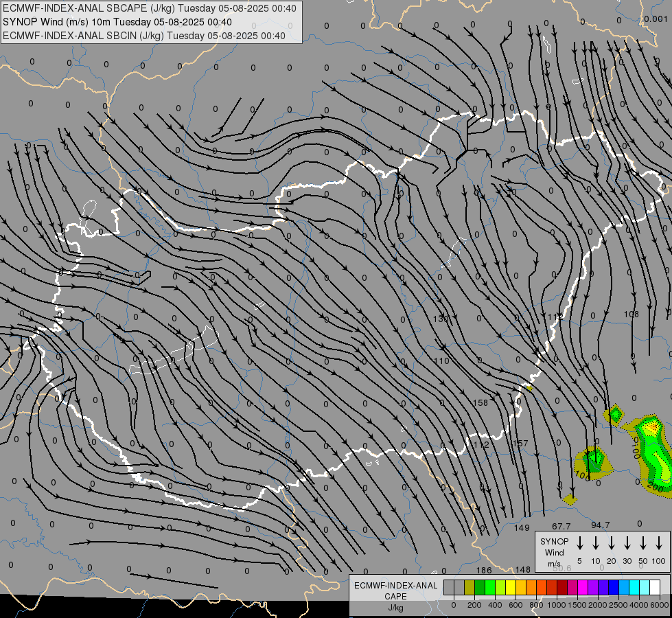Click the SBCAPE title line in header
Screen dimensions: 672x618
pos(149,8)
